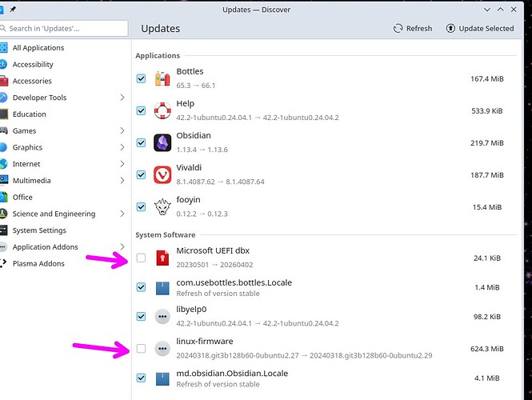Expand the Games category chevron
The image size is (532, 400).
(122, 130)
